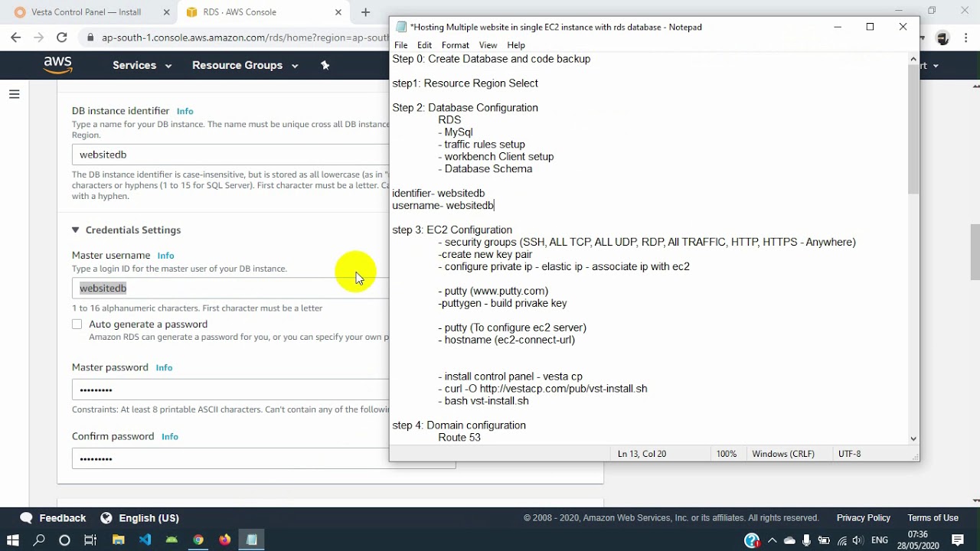Open Notepad File menu

coord(401,45)
